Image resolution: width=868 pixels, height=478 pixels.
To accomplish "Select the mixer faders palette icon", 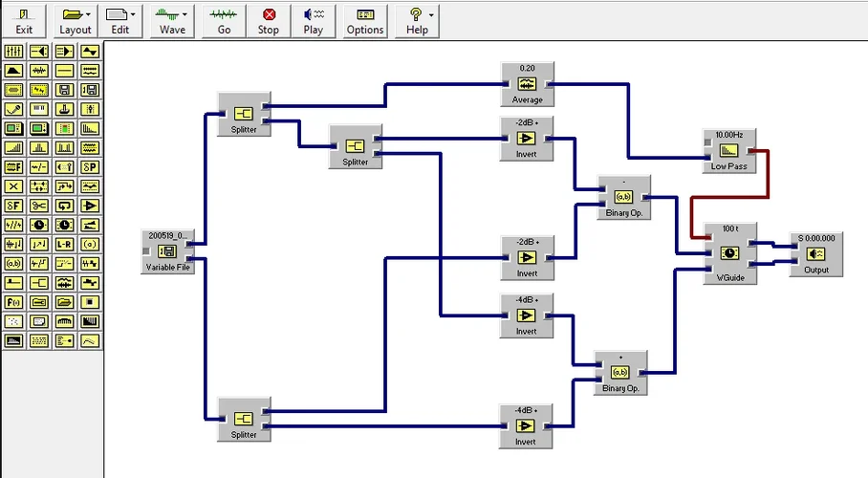I will click(x=13, y=52).
